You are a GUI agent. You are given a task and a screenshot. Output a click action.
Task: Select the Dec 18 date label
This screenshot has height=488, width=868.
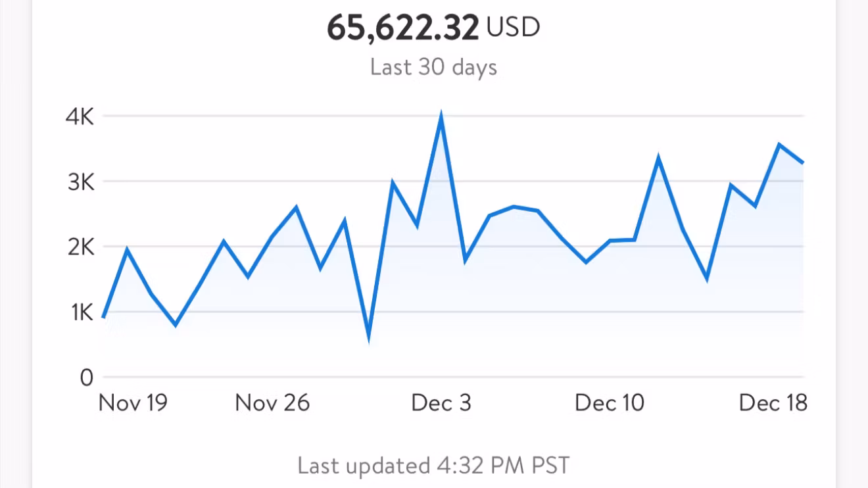(x=773, y=403)
